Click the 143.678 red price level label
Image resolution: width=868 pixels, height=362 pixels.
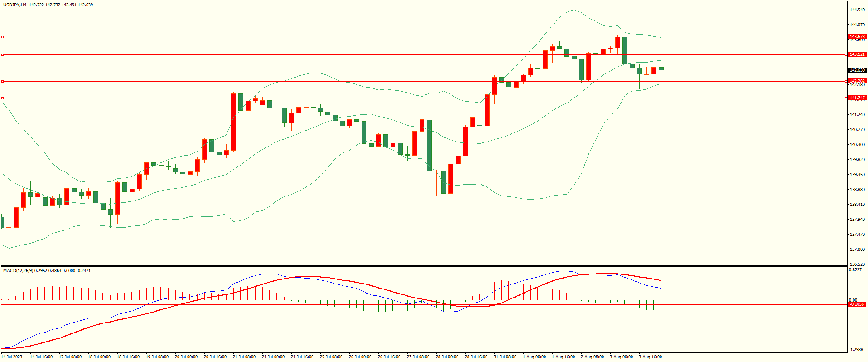pos(857,37)
